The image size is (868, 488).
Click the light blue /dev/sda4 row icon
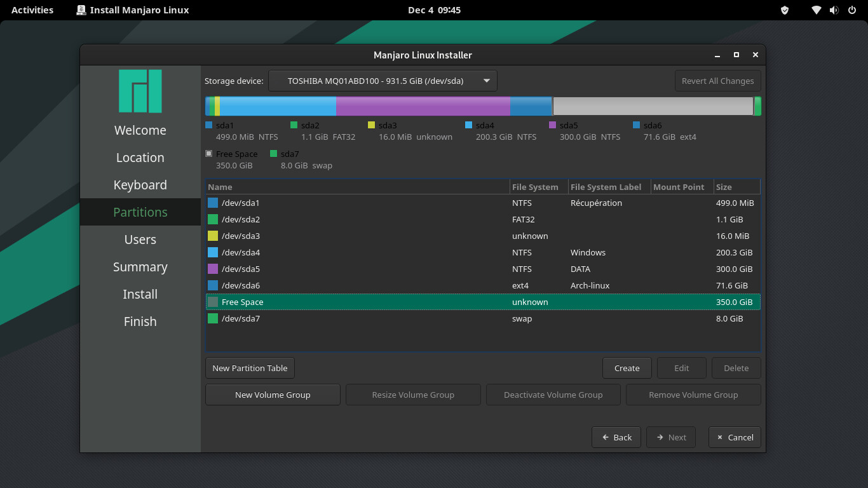tap(213, 252)
